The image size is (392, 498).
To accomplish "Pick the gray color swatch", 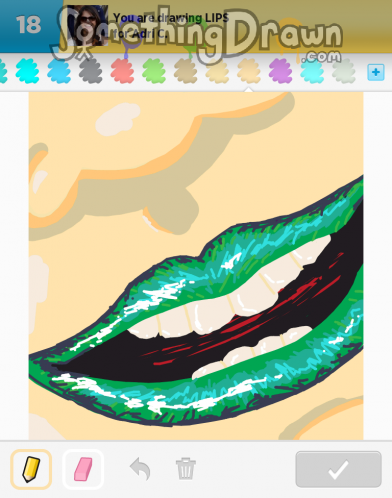I will coord(90,71).
